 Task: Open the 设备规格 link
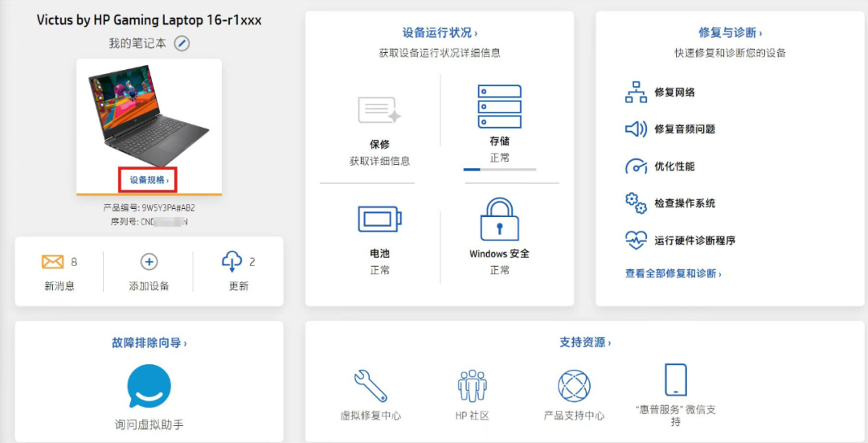point(149,180)
